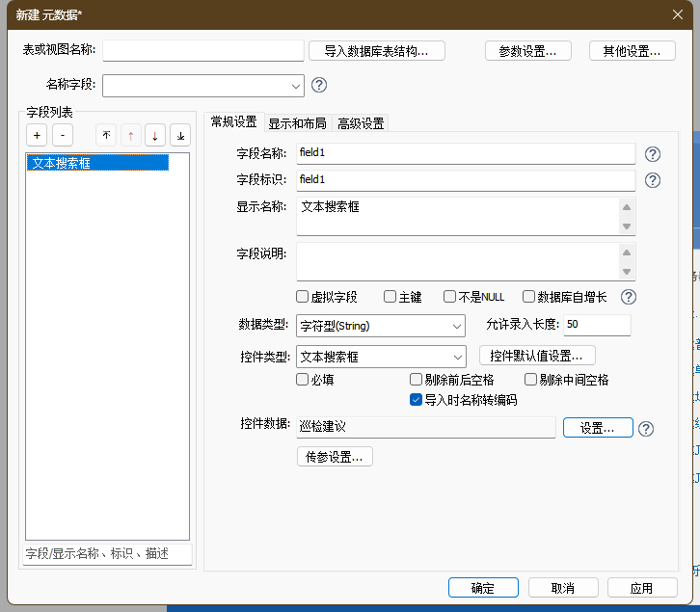Move field to top arrow icon

pyautogui.click(x=106, y=136)
